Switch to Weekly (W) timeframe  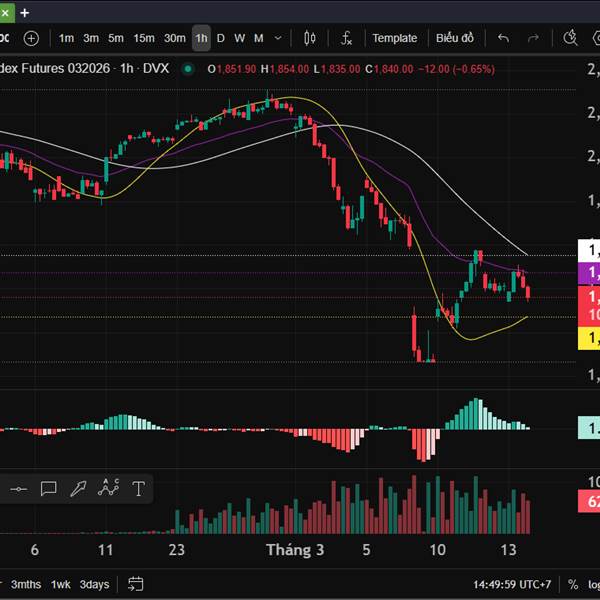240,38
